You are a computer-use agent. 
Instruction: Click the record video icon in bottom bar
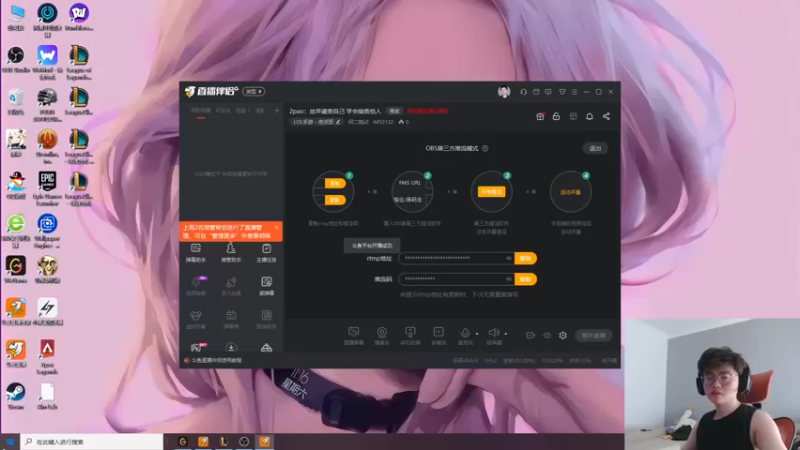point(531,336)
